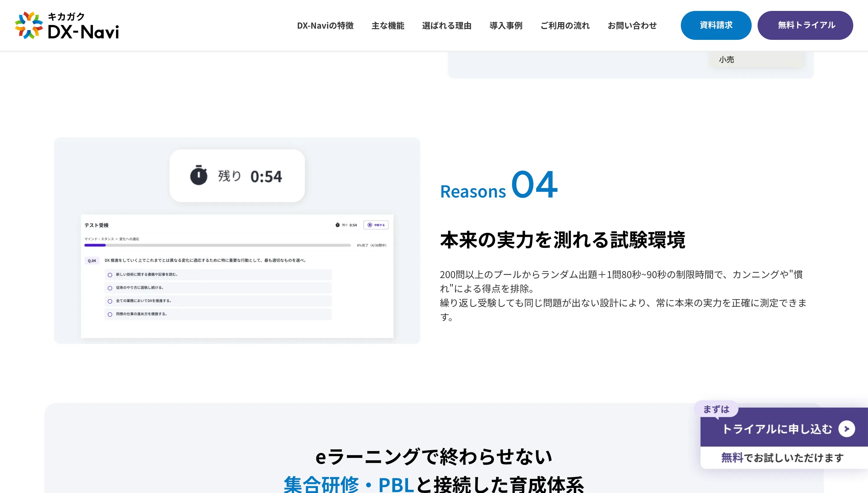Click the テスト受検 title

pos(97,225)
